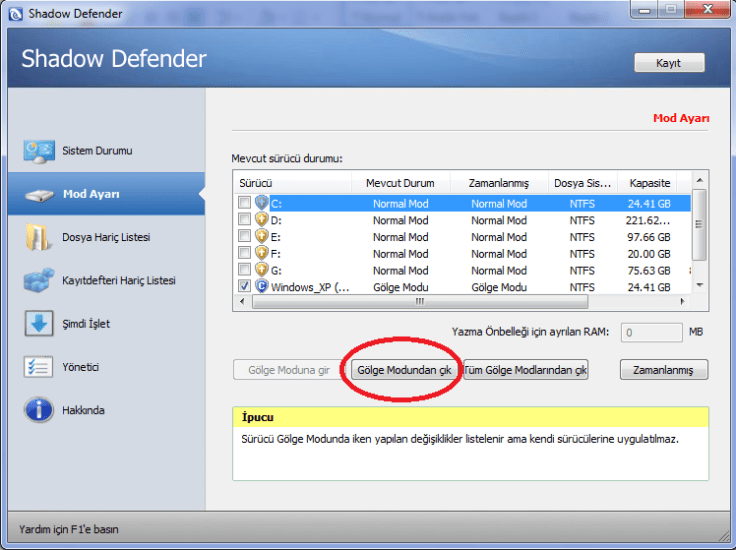Switch to Dosya Hariç Listesi section
Screen dimensions: 736x550
(105, 238)
